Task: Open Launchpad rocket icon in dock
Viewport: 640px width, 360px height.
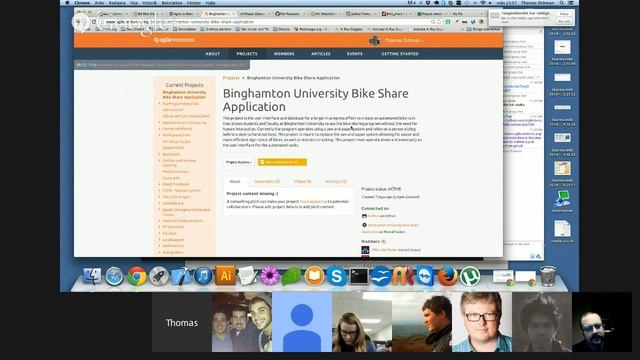Action: [159, 276]
